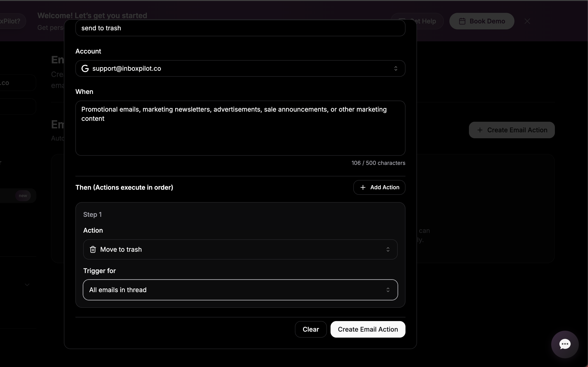Click the trash icon in Action dropdown
This screenshot has height=367, width=588.
(x=93, y=249)
